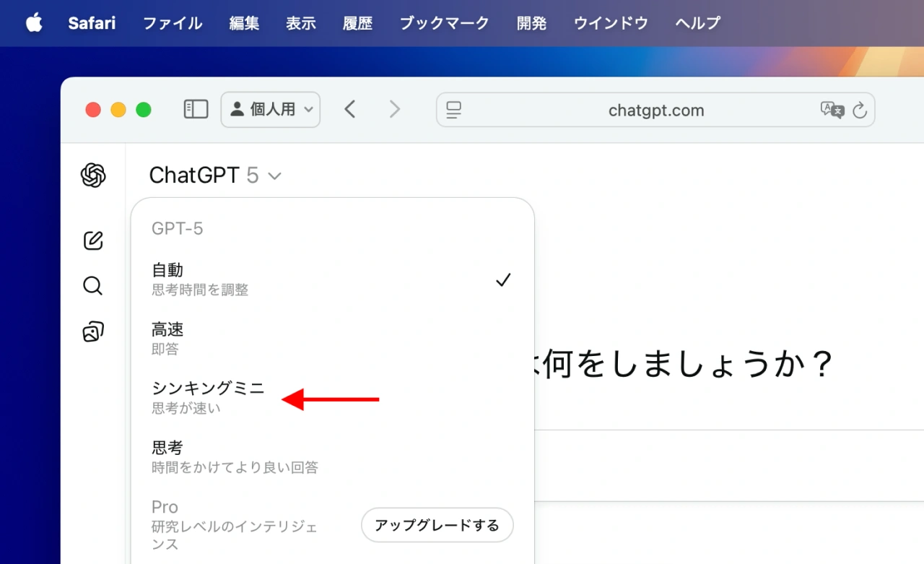Go back with the left chevron
Screen dimensions: 924x564
tap(350, 110)
